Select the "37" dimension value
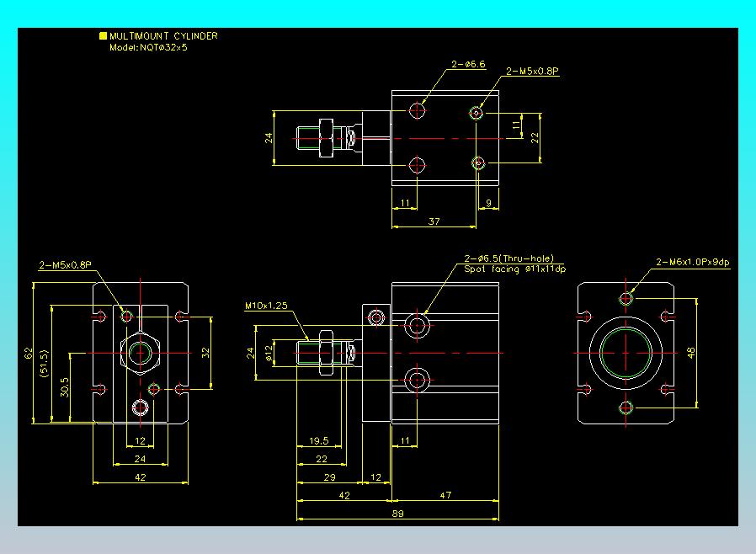 tap(434, 221)
